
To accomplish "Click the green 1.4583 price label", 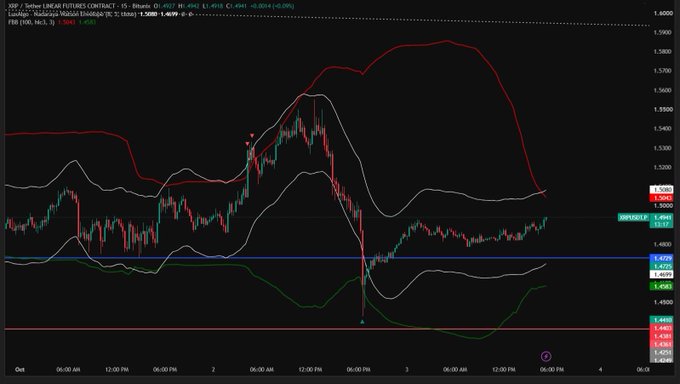I will [x=662, y=286].
